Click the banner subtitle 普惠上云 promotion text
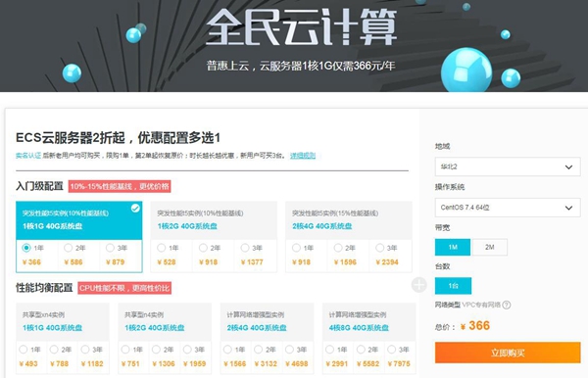The image size is (588, 378). (x=301, y=66)
